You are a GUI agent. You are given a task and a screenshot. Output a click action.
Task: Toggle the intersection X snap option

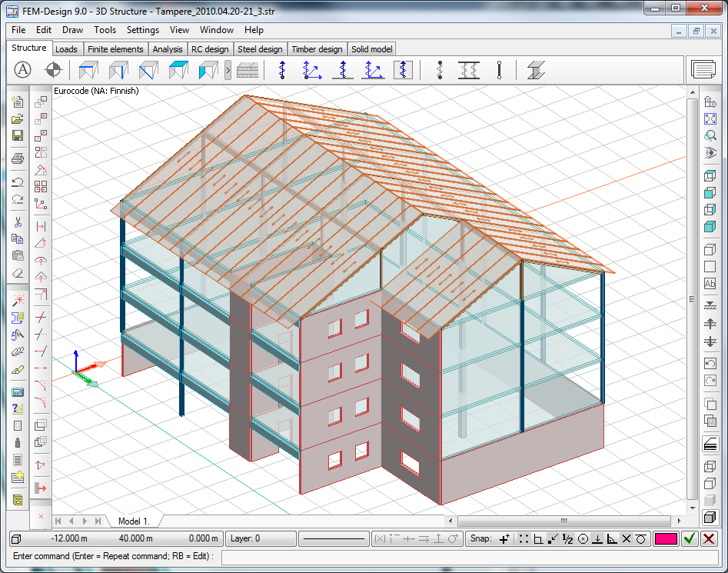coord(627,538)
